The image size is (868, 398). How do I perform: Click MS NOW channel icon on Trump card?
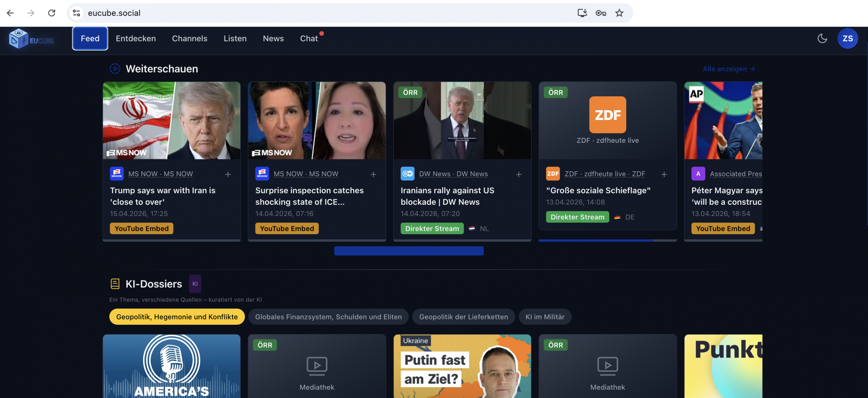pos(117,174)
